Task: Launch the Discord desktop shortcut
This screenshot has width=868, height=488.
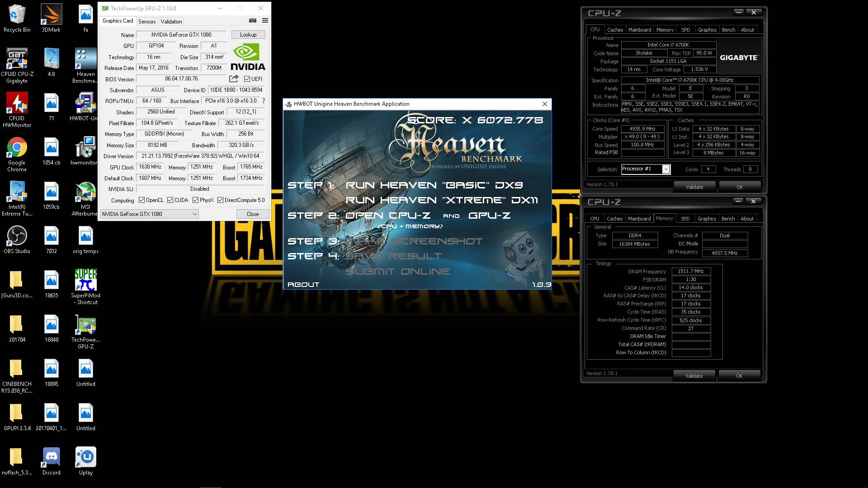Action: (x=51, y=461)
